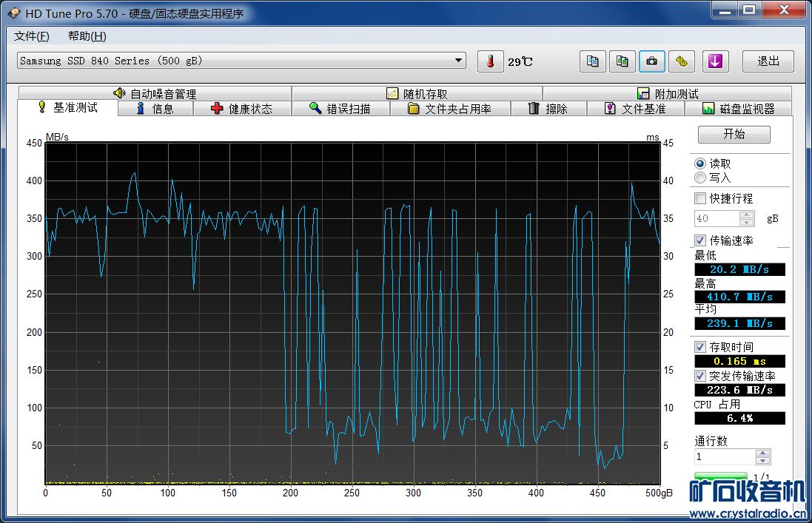Toggle the 快捷行程 checkbox
Screen dimensions: 812x523
click(x=700, y=198)
